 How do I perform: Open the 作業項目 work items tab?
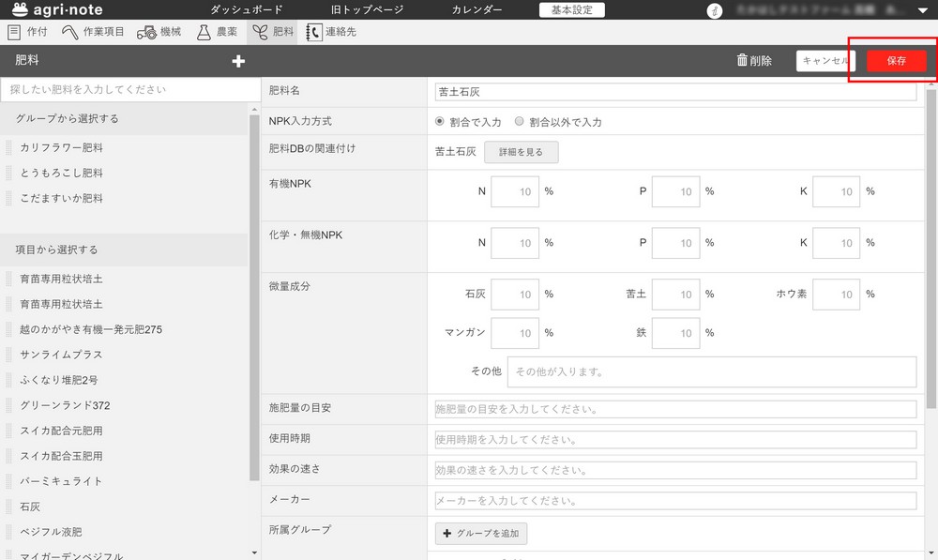pyautogui.click(x=94, y=32)
